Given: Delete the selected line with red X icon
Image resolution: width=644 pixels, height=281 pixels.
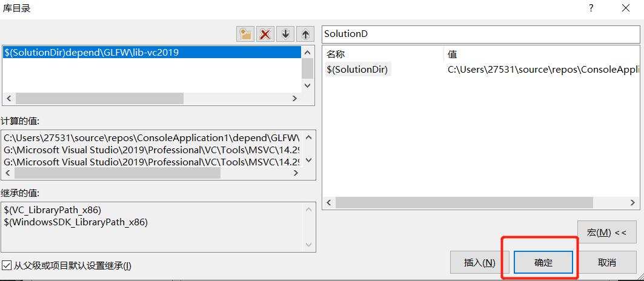Looking at the screenshot, I should point(265,34).
